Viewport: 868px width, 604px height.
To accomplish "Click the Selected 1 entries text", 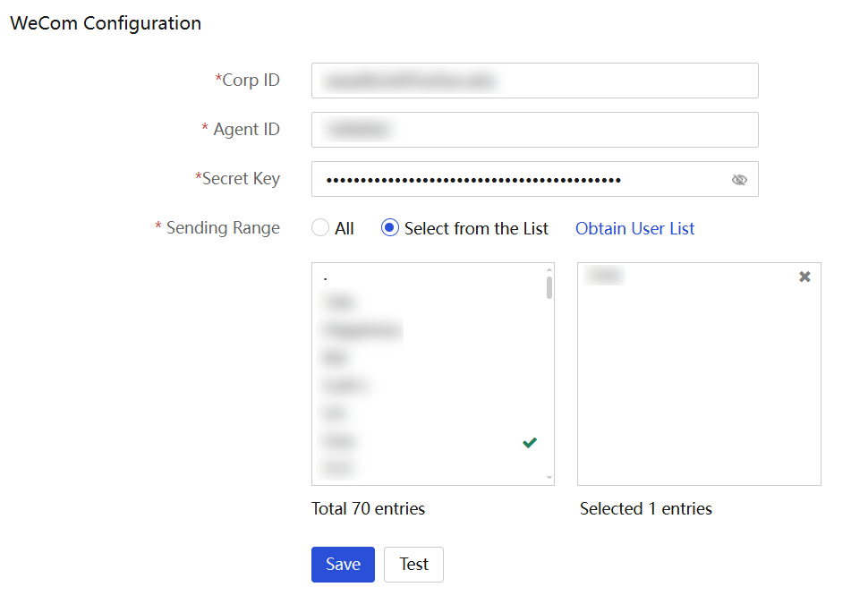I will (x=645, y=508).
